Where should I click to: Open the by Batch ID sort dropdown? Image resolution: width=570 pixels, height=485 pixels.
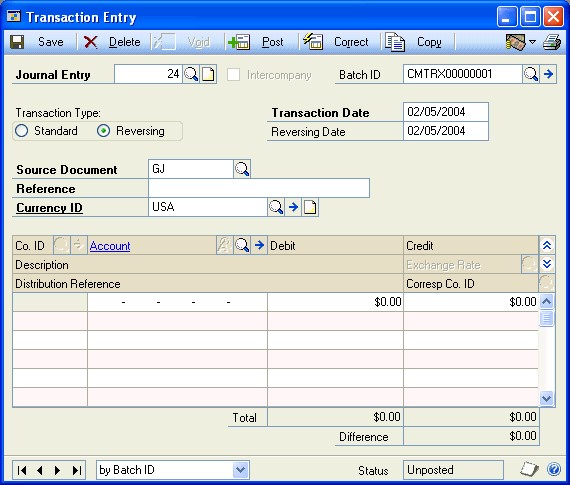(240, 470)
